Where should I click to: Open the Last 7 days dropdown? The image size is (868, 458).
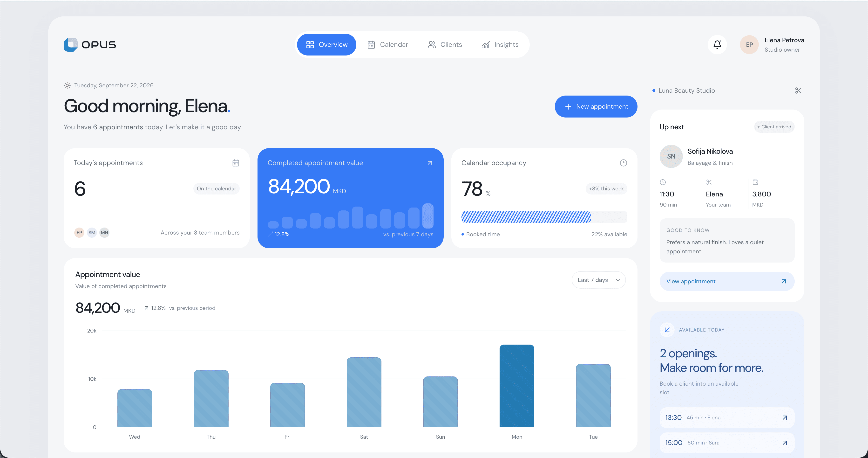[x=598, y=280]
